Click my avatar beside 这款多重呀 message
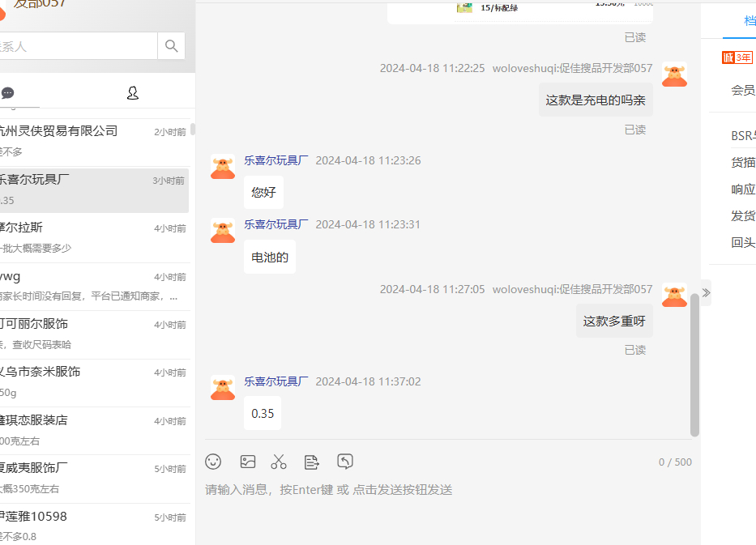The image size is (756, 545). tap(674, 295)
